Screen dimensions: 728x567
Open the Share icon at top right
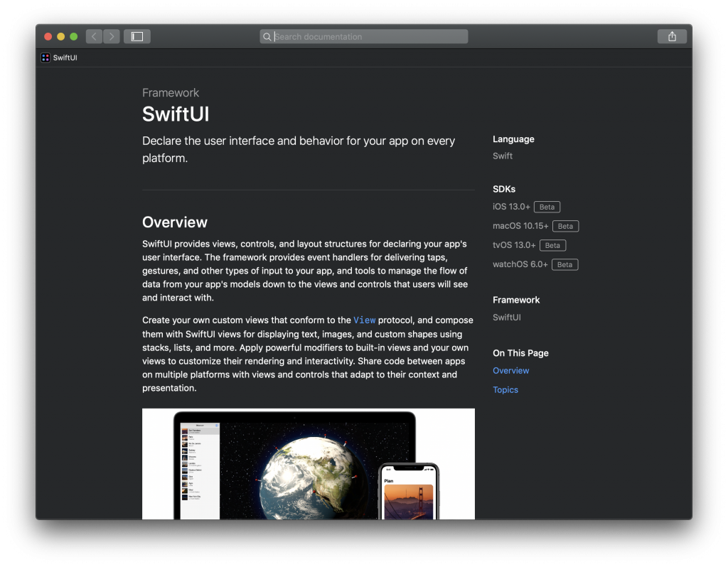[671, 36]
